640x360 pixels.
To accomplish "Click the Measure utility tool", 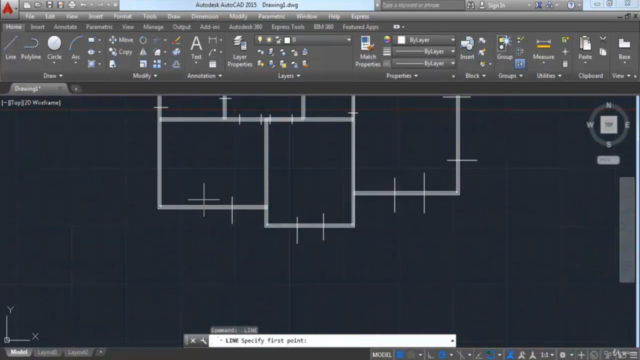I will (543, 48).
